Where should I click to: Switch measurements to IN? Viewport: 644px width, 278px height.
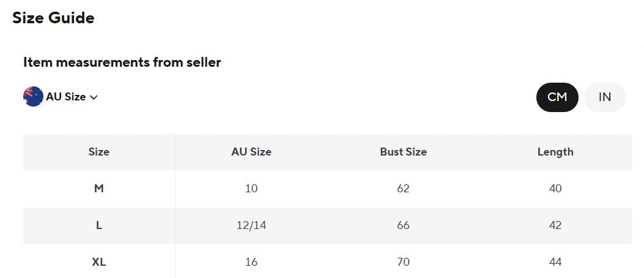point(605,97)
